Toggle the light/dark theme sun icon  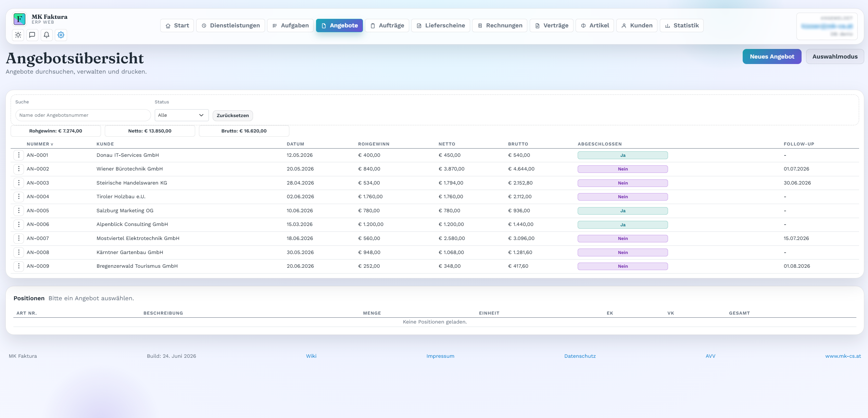pos(18,35)
